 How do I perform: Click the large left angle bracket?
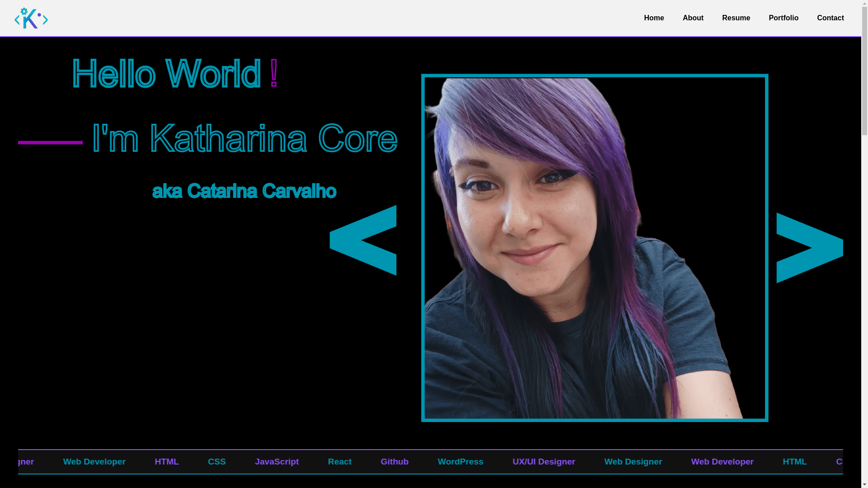(363, 240)
